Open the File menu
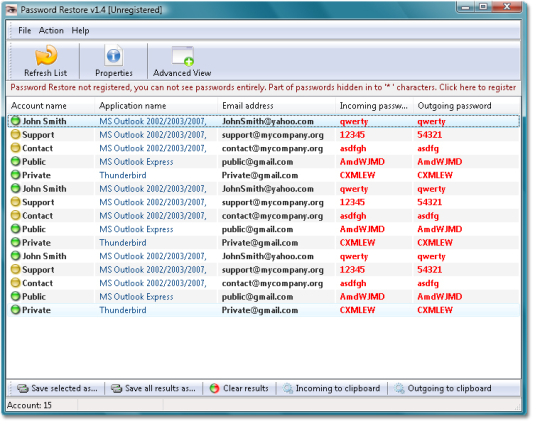This screenshot has height=426, width=540. 24,31
